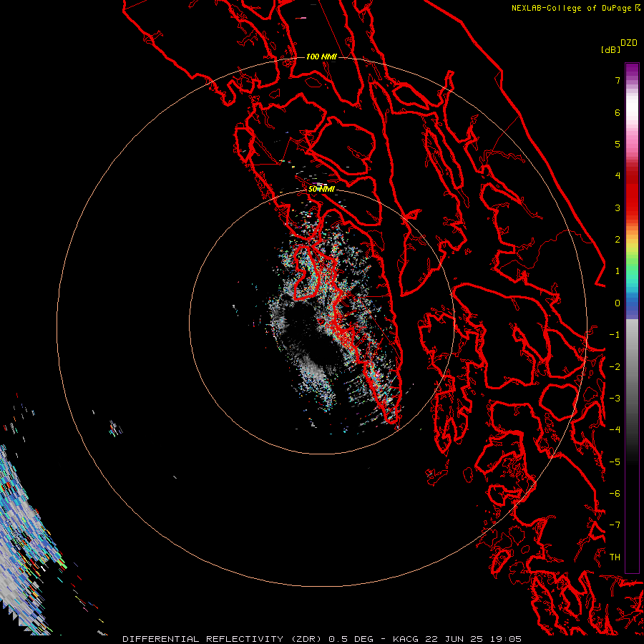The width and height of the screenshot is (644, 644).
Task: Click the ZDR color scale bar
Action: [x=632, y=318]
